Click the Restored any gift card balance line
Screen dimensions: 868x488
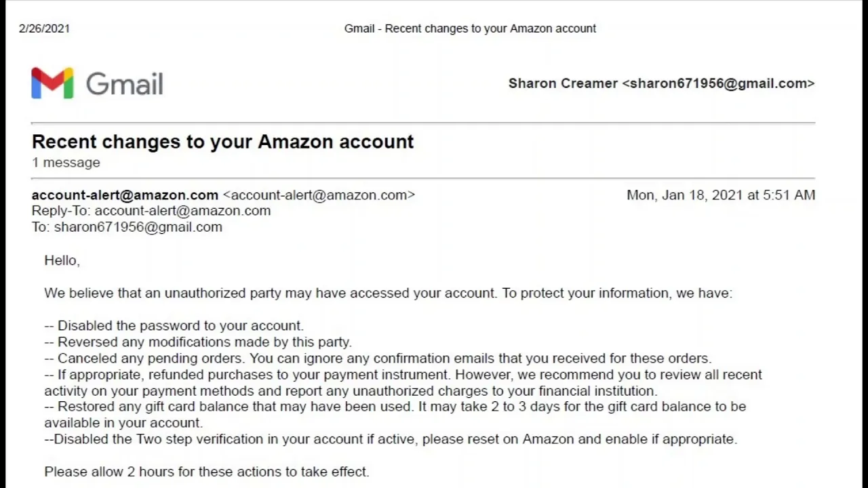[395, 415]
